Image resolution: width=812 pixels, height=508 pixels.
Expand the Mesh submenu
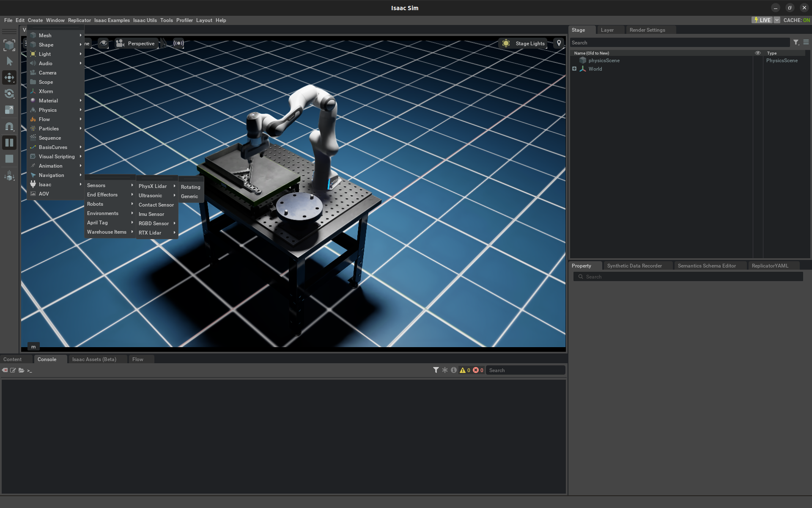click(55, 36)
